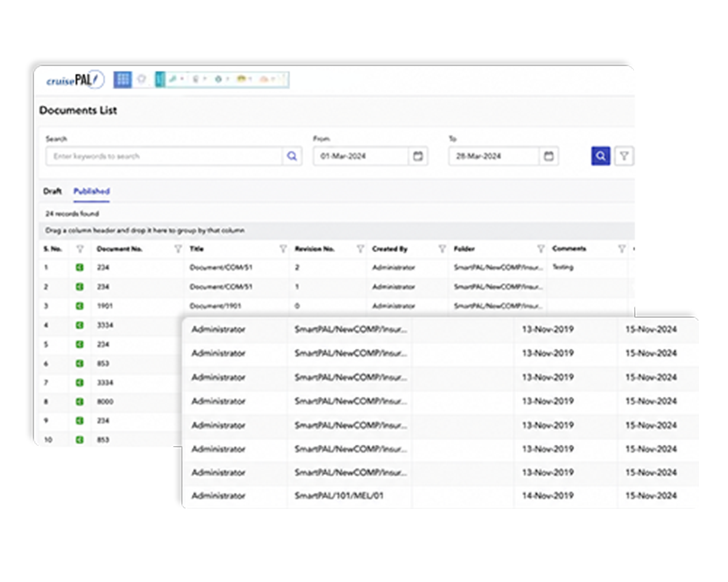The image size is (728, 582).
Task: Click the filter button beside blue search
Action: point(624,156)
